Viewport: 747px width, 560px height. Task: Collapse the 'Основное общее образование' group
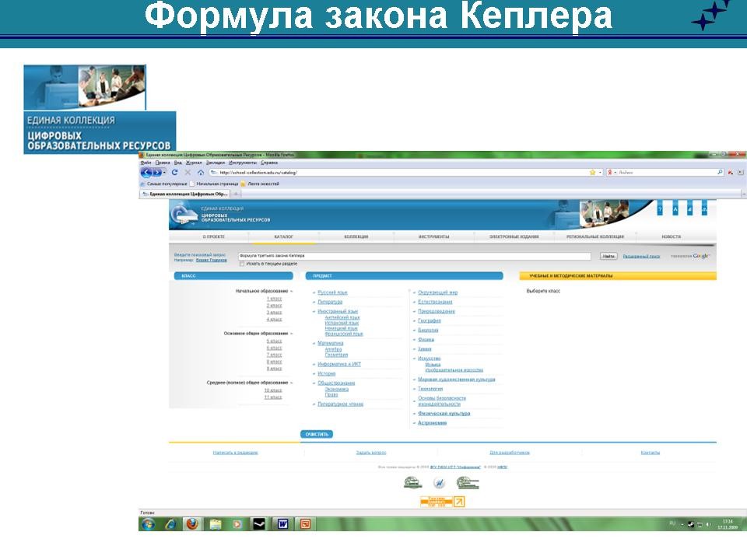pos(292,333)
